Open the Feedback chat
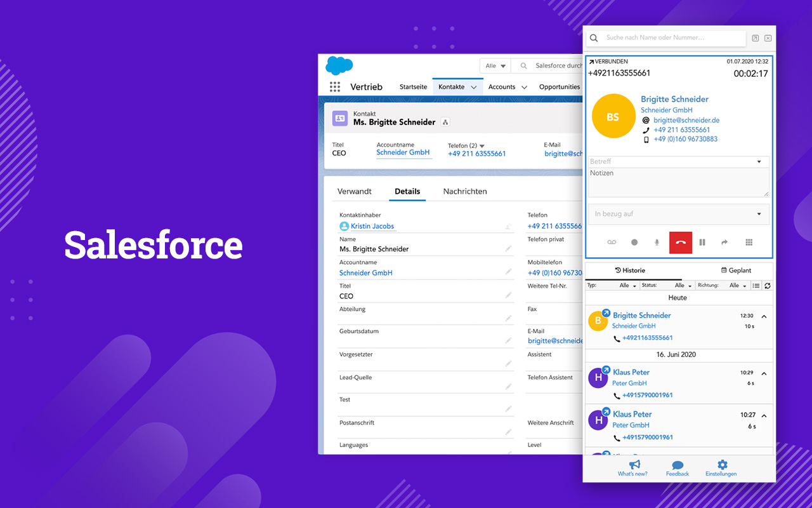This screenshot has height=508, width=812. [678, 469]
